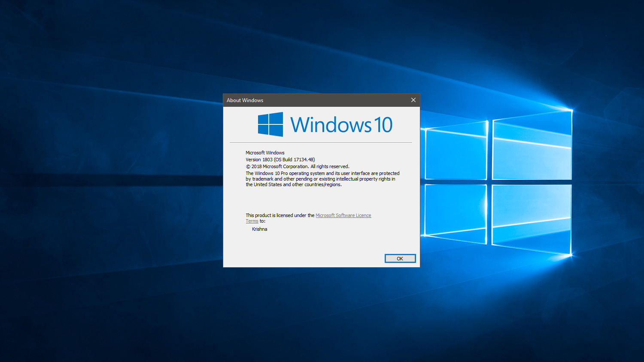The height and width of the screenshot is (362, 644).
Task: Click the 'About Windows' title bar text
Action: coord(245,100)
